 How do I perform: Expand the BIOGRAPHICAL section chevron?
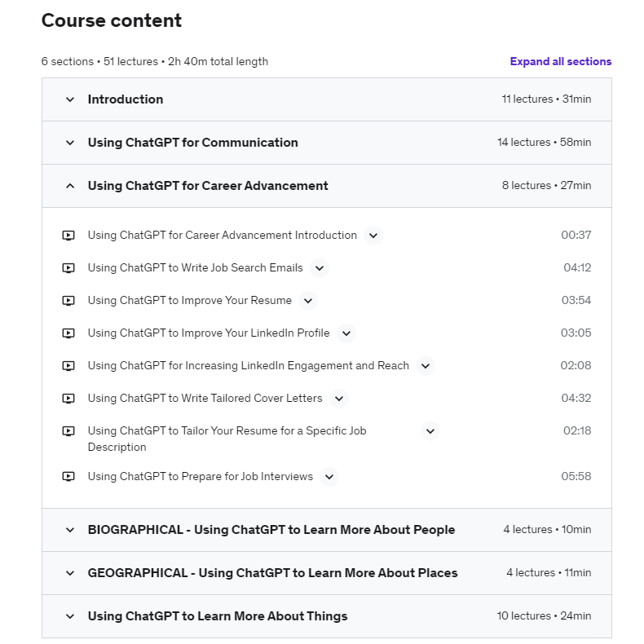pos(70,530)
